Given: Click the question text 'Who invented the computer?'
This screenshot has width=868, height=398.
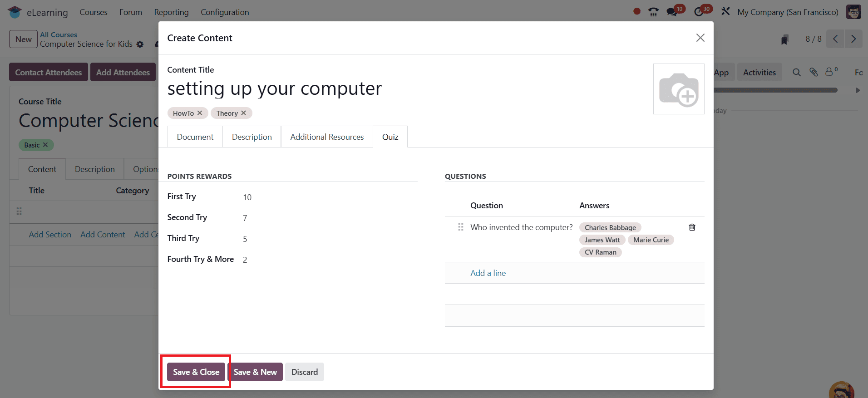Looking at the screenshot, I should coord(522,227).
